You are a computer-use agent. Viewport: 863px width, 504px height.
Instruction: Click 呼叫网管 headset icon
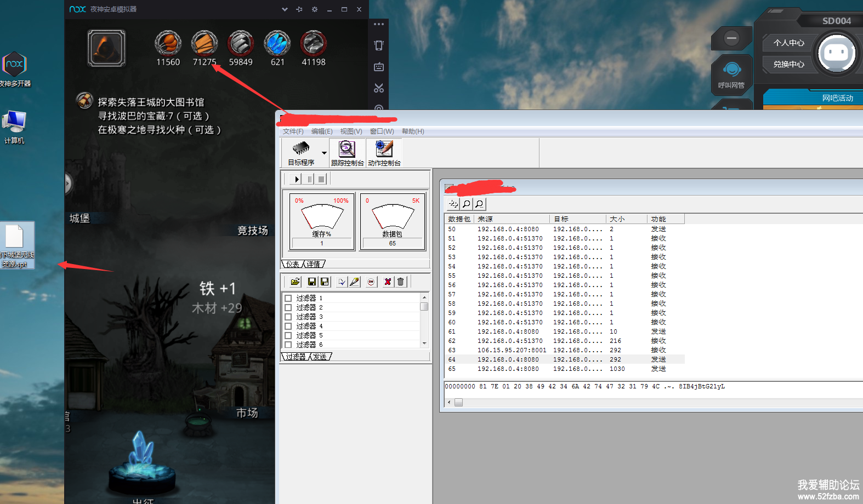pyautogui.click(x=731, y=75)
